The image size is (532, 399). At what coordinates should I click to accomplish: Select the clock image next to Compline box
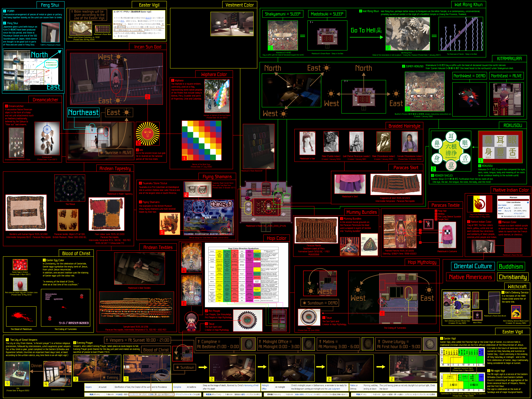[248, 344]
